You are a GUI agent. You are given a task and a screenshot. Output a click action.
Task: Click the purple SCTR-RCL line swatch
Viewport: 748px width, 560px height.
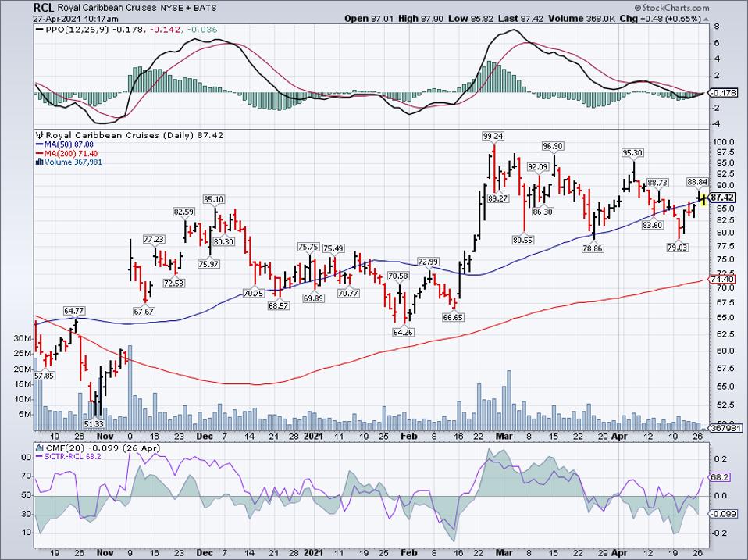(x=39, y=456)
